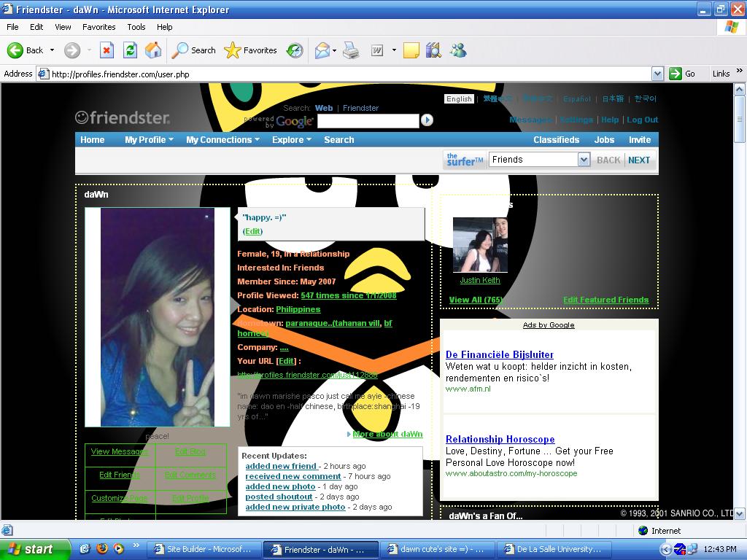Screen dimensions: 747x560
Task: Click the NEXT surfer button
Action: pos(639,160)
